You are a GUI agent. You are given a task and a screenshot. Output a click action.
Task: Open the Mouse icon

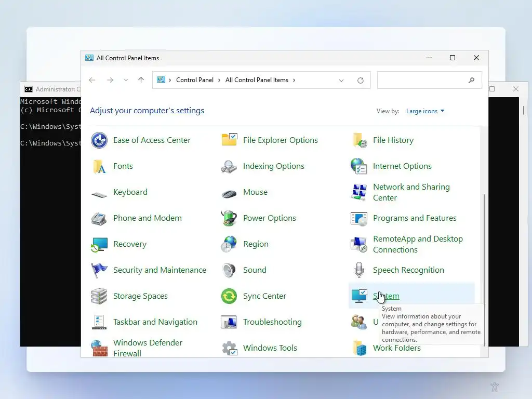tap(229, 193)
